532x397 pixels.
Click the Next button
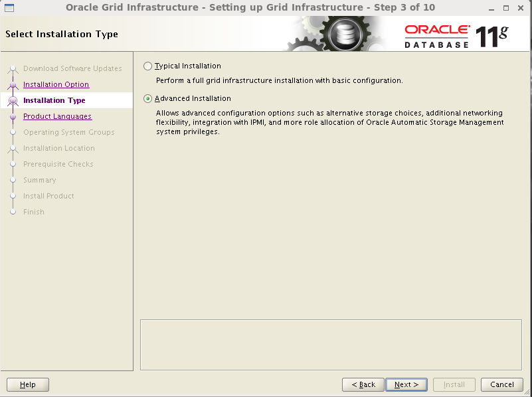[x=406, y=384]
